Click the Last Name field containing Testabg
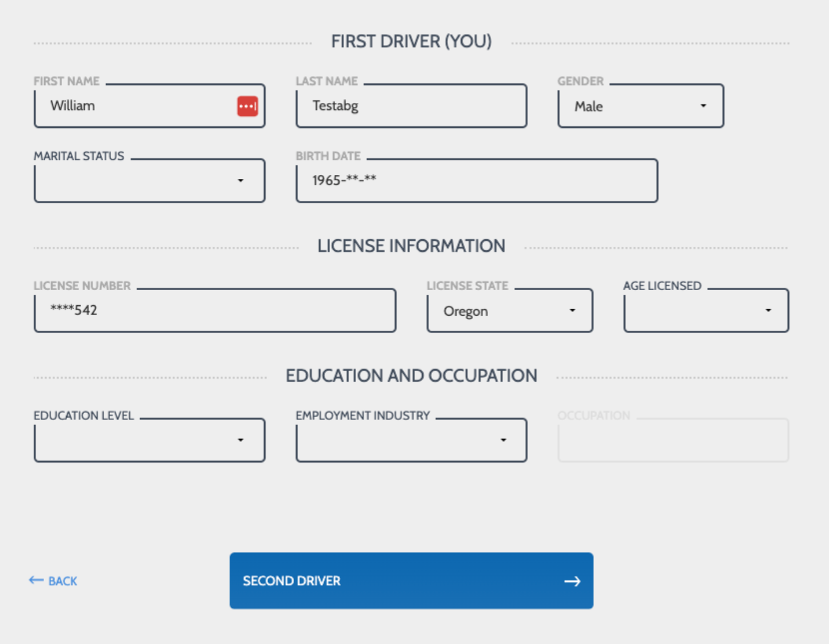This screenshot has width=829, height=644. point(412,106)
